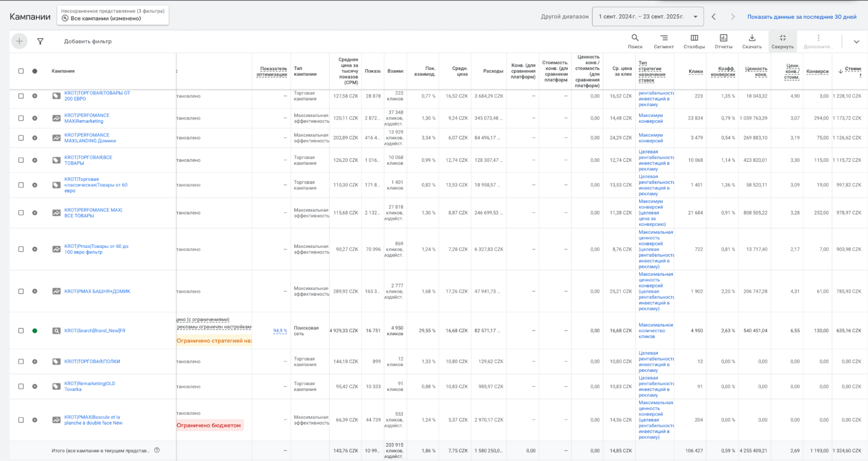This screenshot has width=868, height=461.
Task: Click 'Показать данные за последние 30 дней'
Action: pos(802,17)
